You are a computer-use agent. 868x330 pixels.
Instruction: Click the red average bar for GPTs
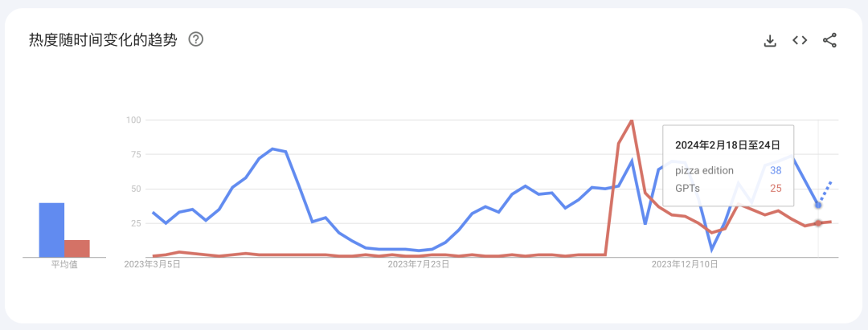click(77, 248)
